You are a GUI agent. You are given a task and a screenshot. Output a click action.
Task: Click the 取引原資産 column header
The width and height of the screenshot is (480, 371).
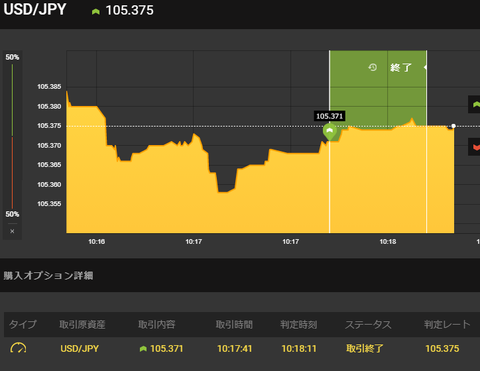click(x=82, y=324)
